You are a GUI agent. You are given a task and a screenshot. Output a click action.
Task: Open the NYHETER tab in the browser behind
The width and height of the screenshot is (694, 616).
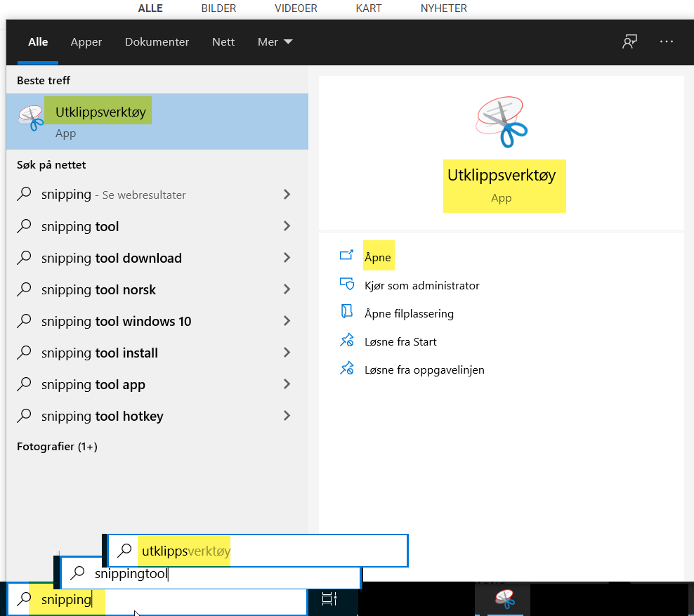443,8
